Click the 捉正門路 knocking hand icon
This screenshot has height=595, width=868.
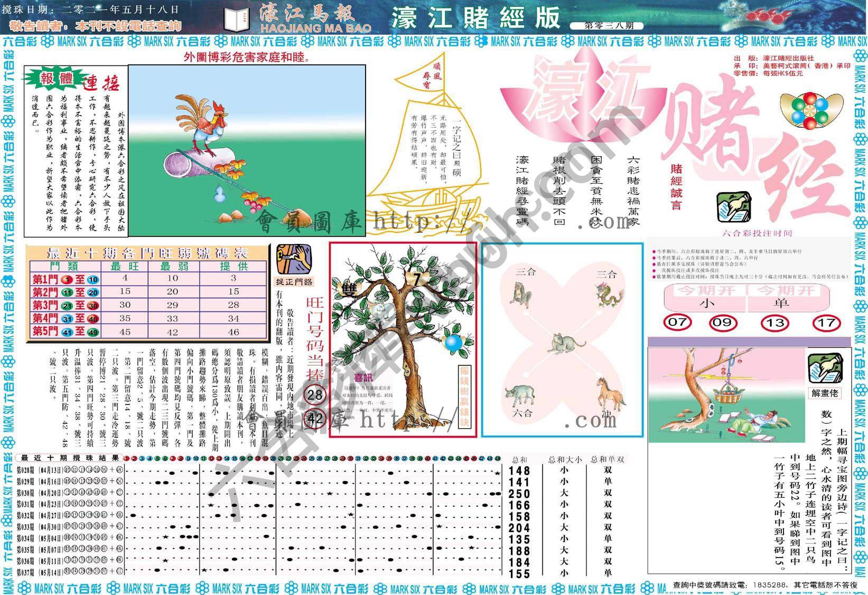(x=294, y=258)
